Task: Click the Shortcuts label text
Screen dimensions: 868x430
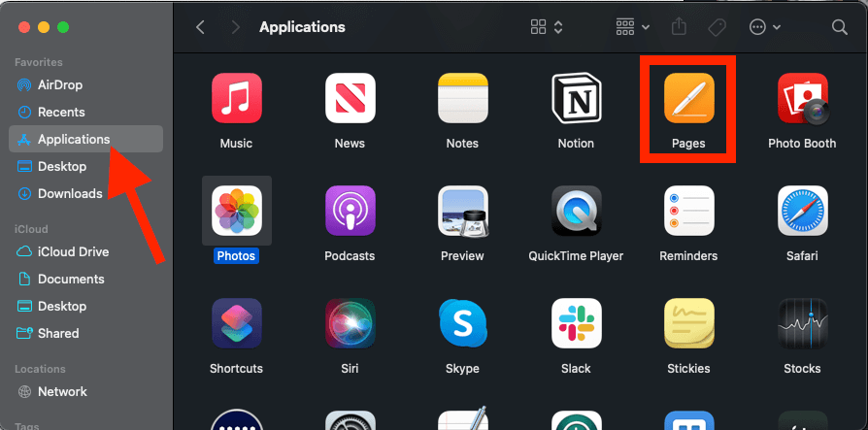Action: 236,369
